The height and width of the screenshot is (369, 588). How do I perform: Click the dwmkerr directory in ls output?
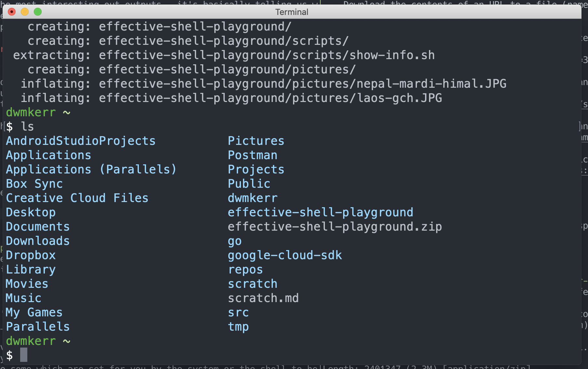252,198
